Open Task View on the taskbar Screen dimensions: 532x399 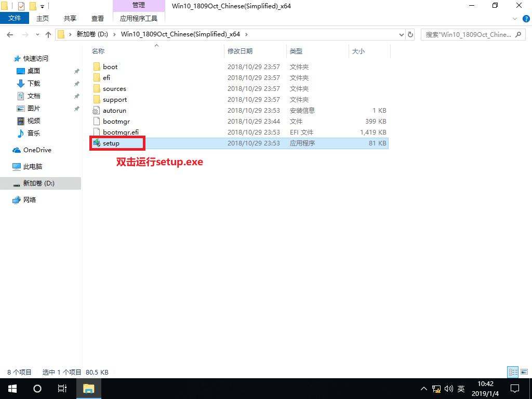[x=62, y=389]
